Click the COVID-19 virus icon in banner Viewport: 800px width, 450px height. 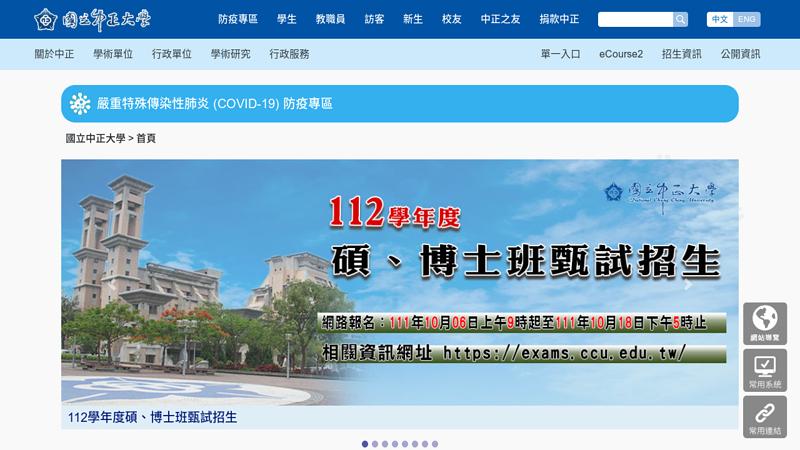tap(80, 104)
